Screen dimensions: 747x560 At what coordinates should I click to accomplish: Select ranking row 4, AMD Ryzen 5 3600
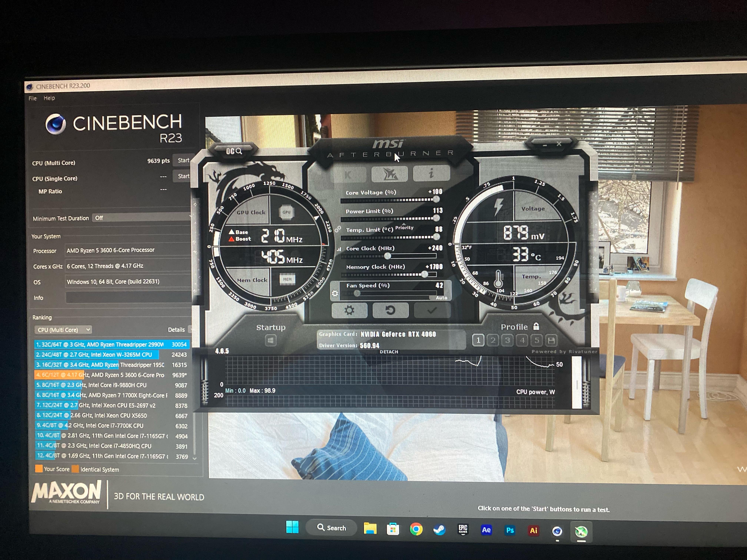point(112,375)
